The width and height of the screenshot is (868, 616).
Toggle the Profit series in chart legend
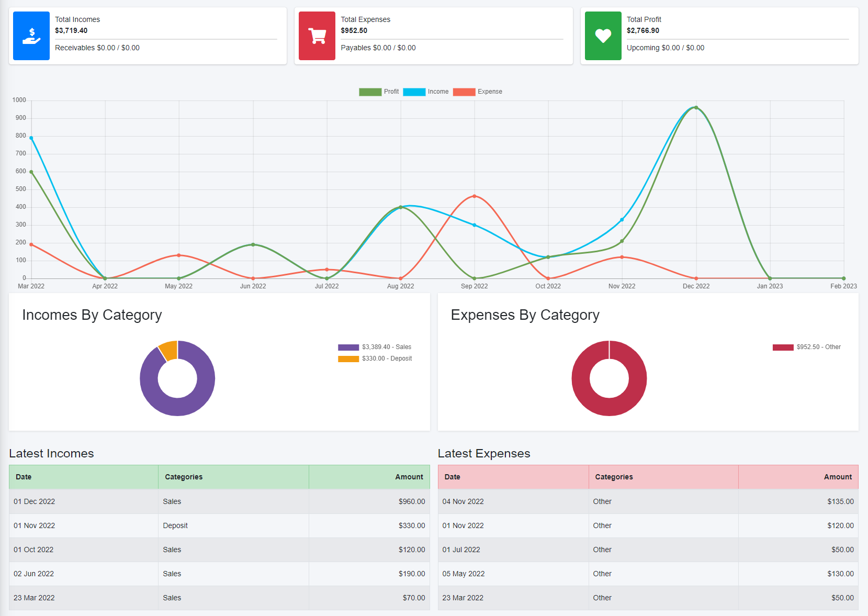pyautogui.click(x=379, y=92)
